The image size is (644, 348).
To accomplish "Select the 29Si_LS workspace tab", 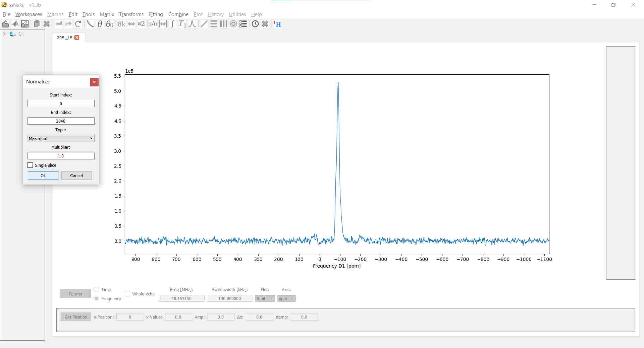I will click(65, 38).
